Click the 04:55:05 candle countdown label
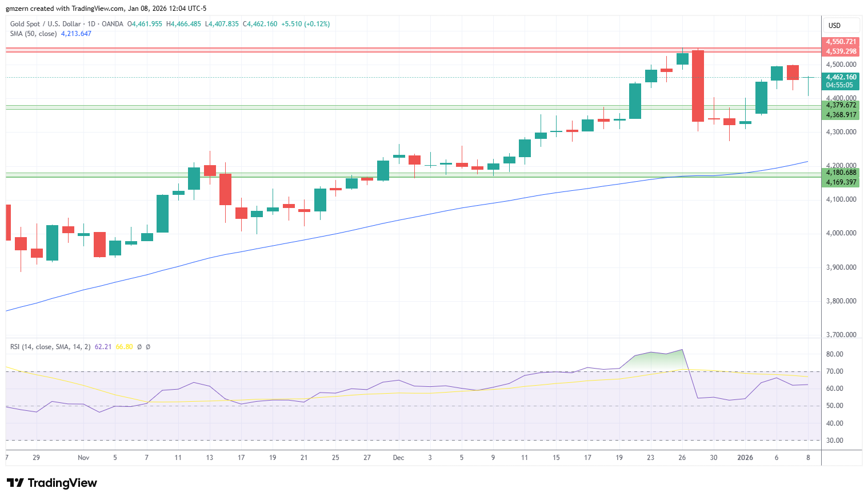868x500 pixels. (840, 85)
